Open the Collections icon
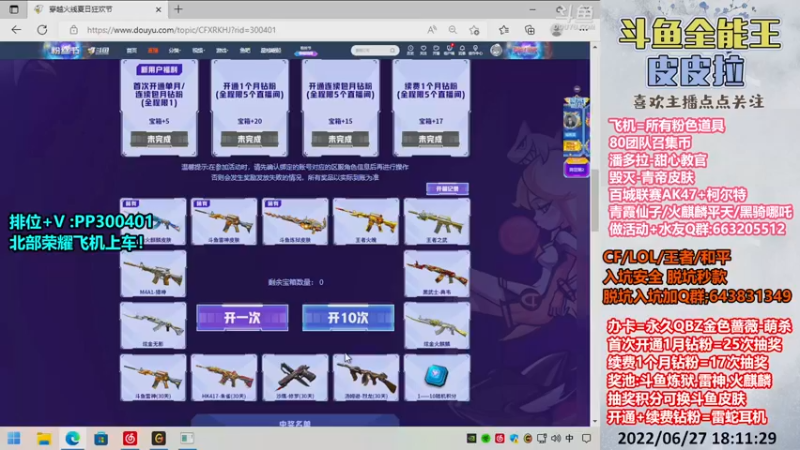Screen dimensions: 800x450 pyautogui.click(x=530, y=30)
